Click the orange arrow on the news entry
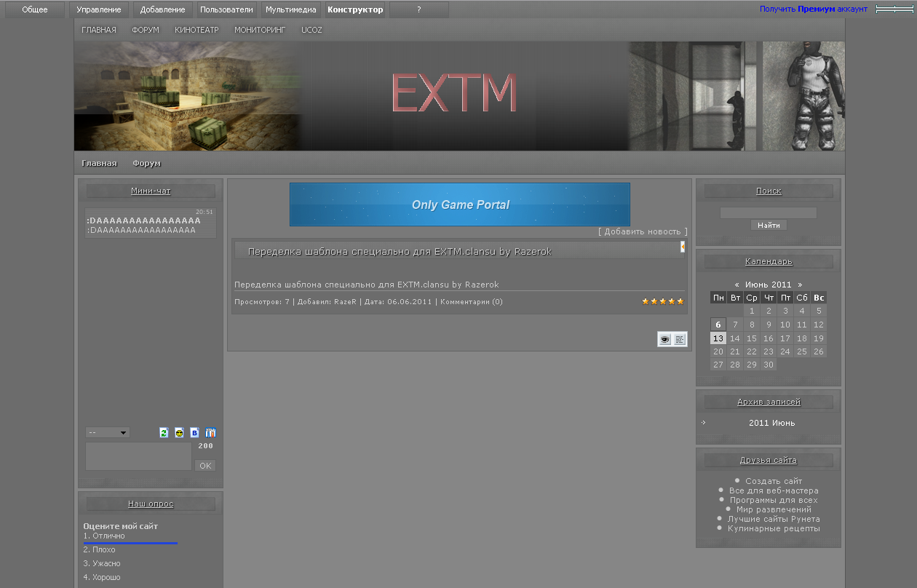917x588 pixels. coord(683,247)
